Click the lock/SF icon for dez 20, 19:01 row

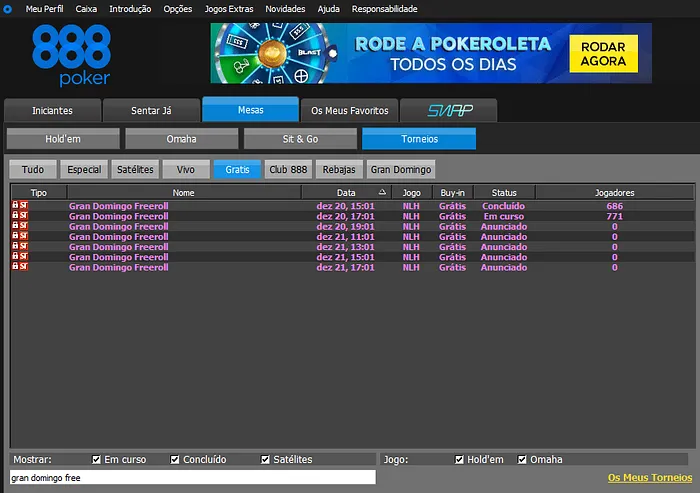(x=20, y=226)
